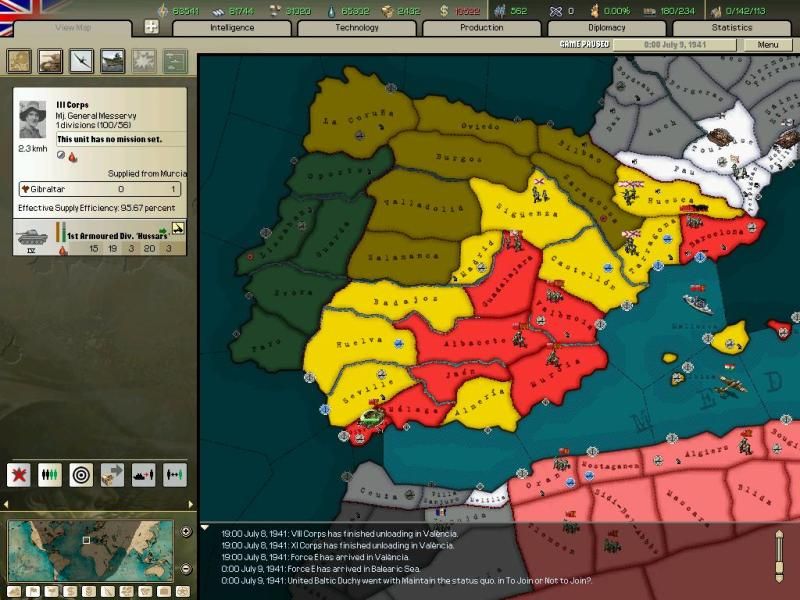
Task: Switch to the flag political map mode
Action: pos(33,591)
